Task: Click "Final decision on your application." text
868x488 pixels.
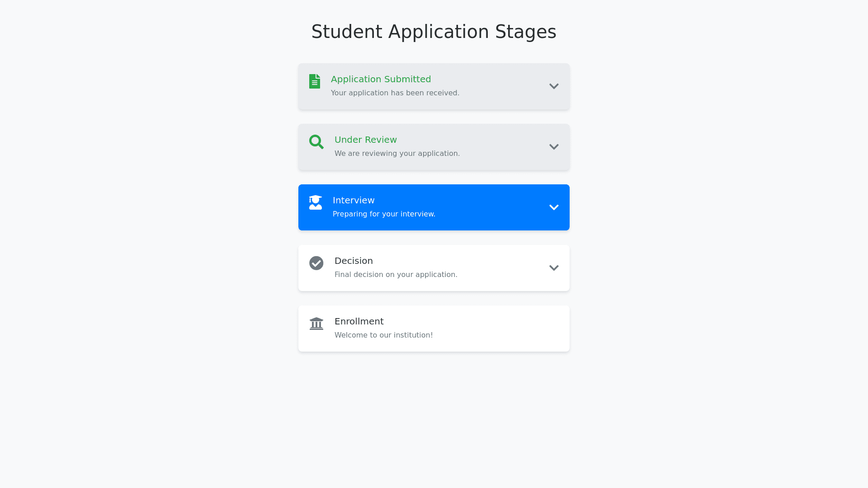Action: coord(396,274)
